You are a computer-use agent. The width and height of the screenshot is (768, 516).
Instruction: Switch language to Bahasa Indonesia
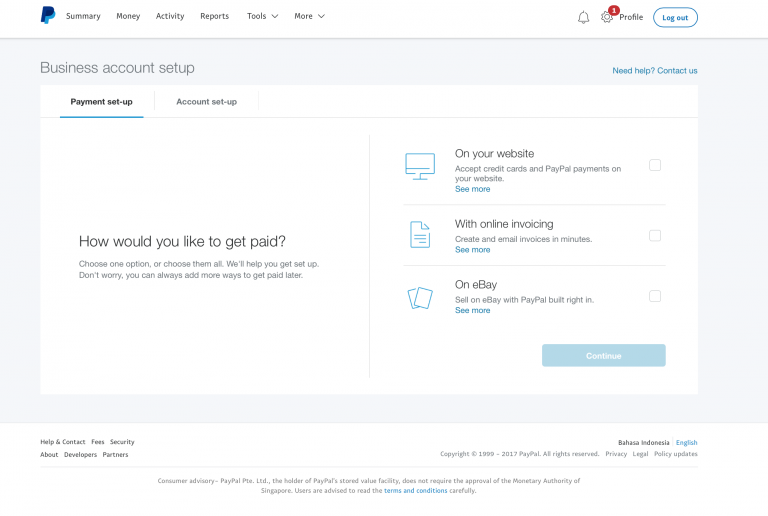(x=643, y=443)
